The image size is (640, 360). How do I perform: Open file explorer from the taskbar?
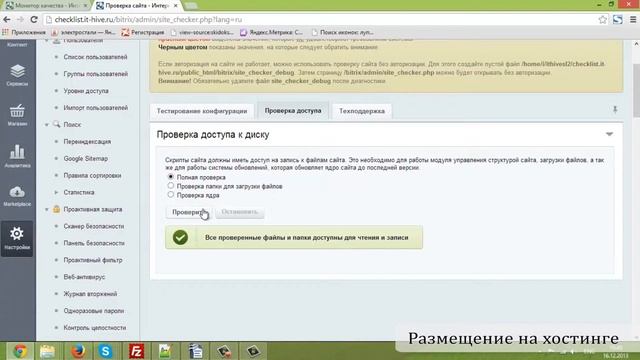click(x=47, y=351)
